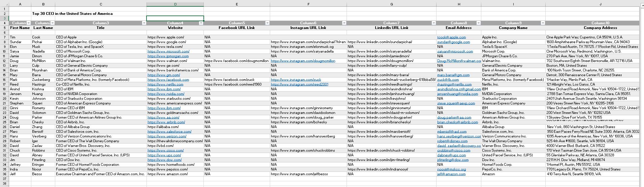Image resolution: width=644 pixels, height=187 pixels.
Task: Open the satyan@microsoft.com email link
Action: pos(455,51)
